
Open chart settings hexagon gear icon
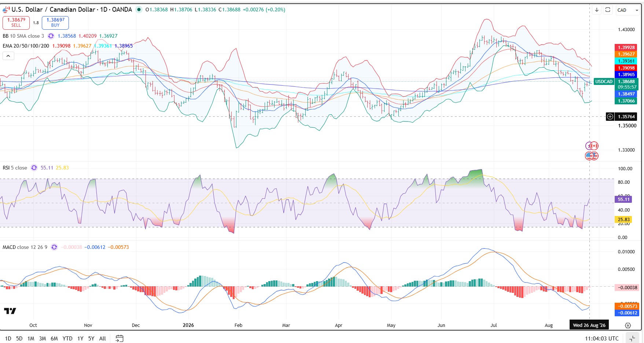[x=628, y=325]
